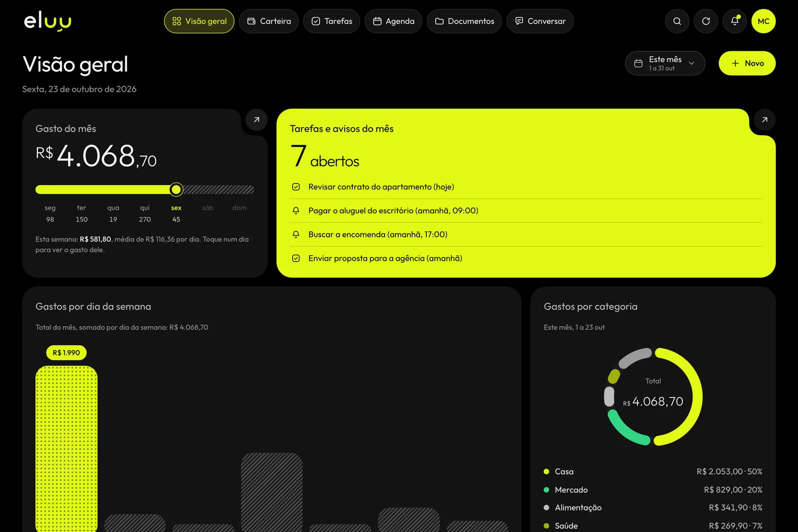The height and width of the screenshot is (532, 798).
Task: Click bell icon beside Pagar o aluguel
Action: coord(296,211)
